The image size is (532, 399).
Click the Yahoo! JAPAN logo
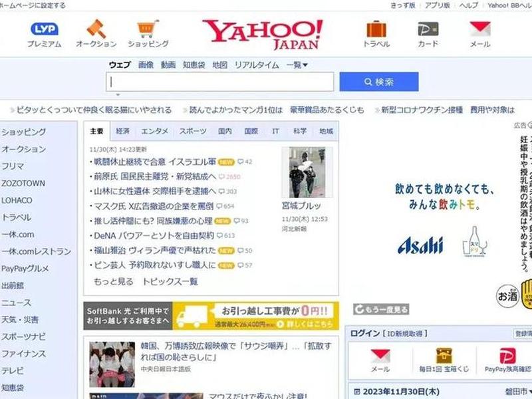tap(263, 35)
